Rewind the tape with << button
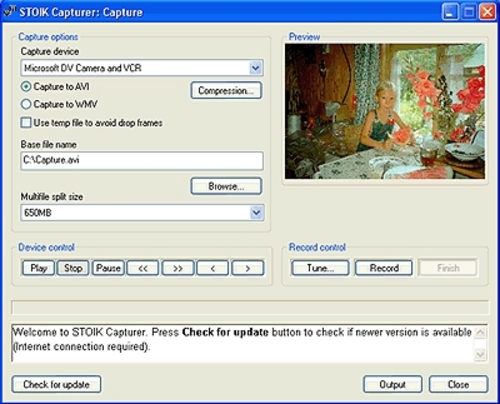 pos(143,268)
